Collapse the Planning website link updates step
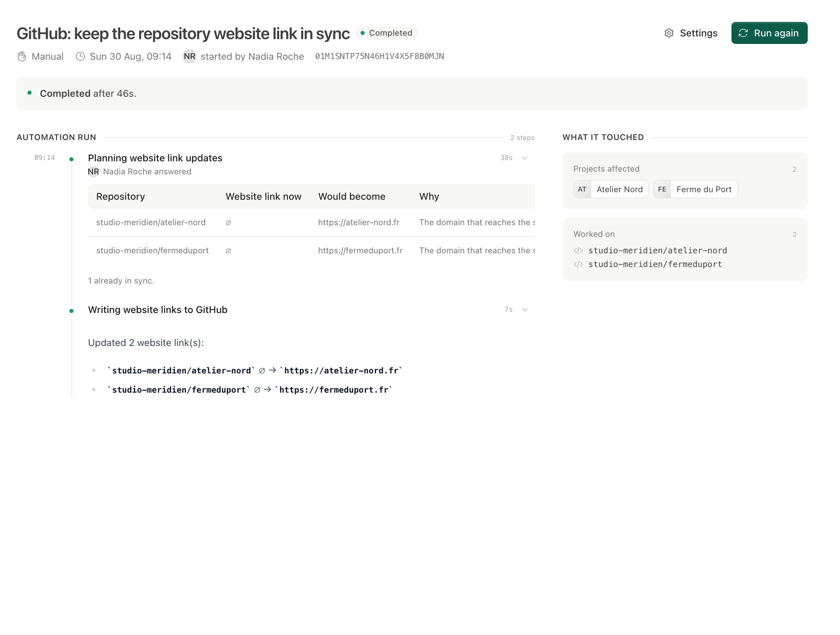This screenshot has width=840, height=635. [524, 158]
